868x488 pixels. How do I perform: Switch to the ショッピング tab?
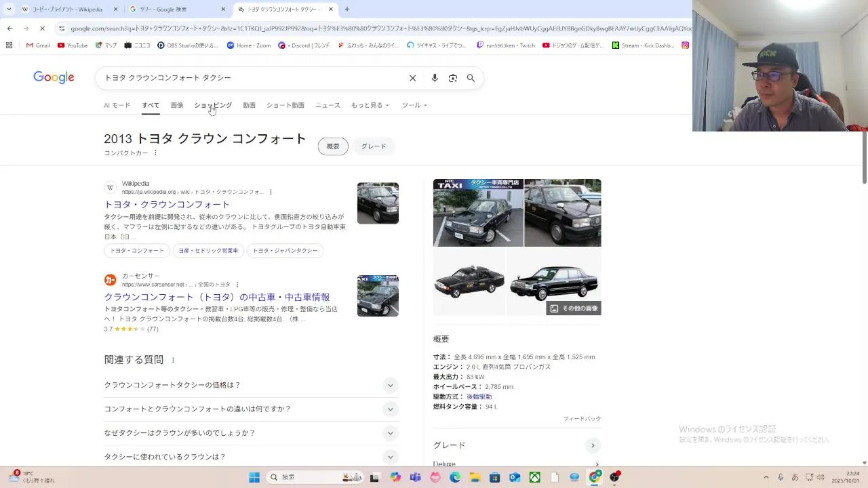213,105
